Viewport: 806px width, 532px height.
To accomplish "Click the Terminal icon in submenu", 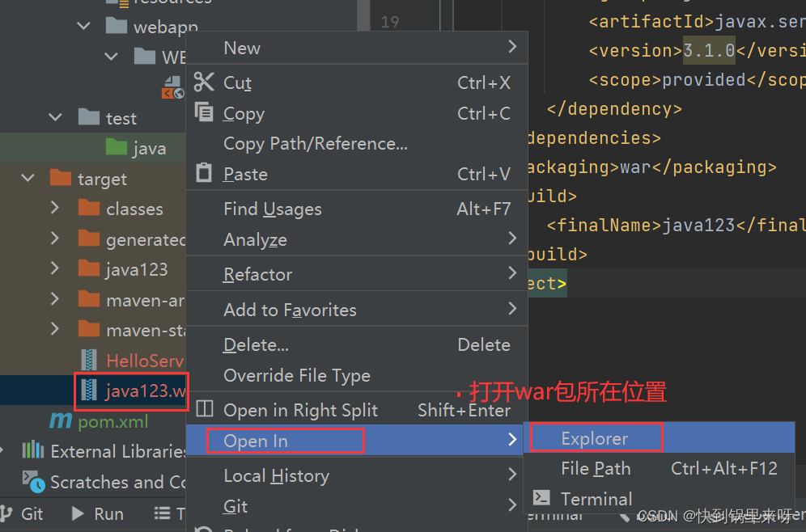I will (541, 497).
